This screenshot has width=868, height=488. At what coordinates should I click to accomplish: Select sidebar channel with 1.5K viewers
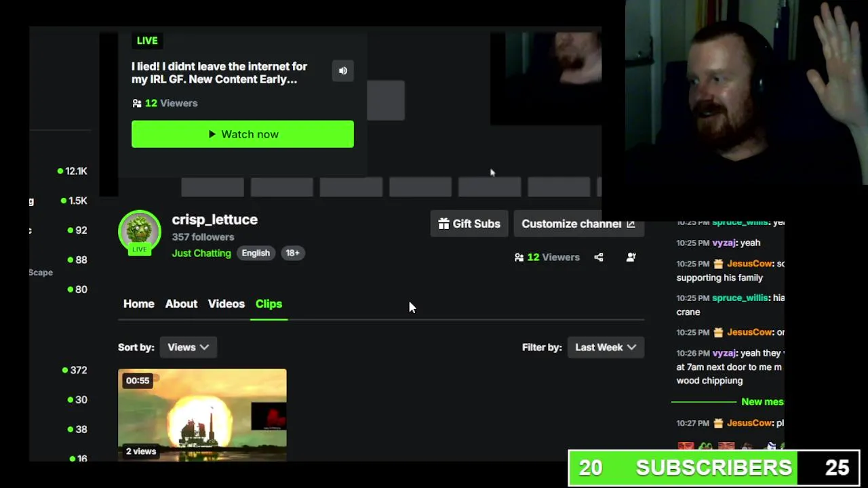click(x=74, y=201)
